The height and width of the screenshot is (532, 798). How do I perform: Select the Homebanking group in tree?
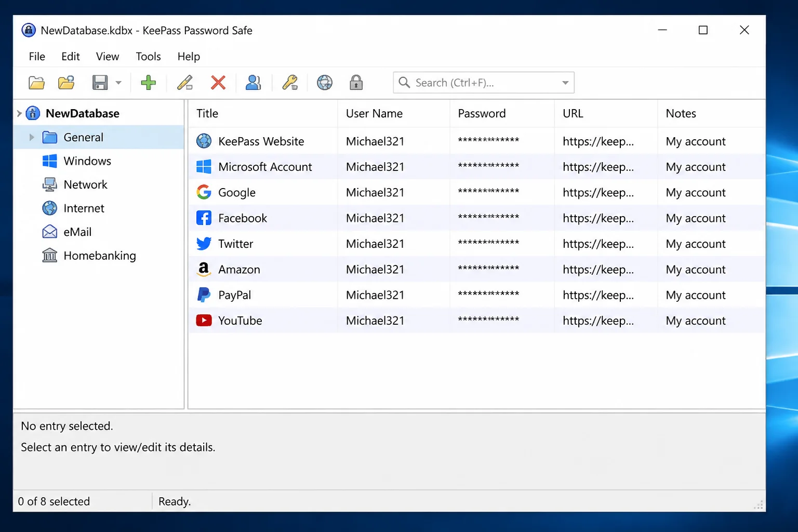(x=100, y=256)
